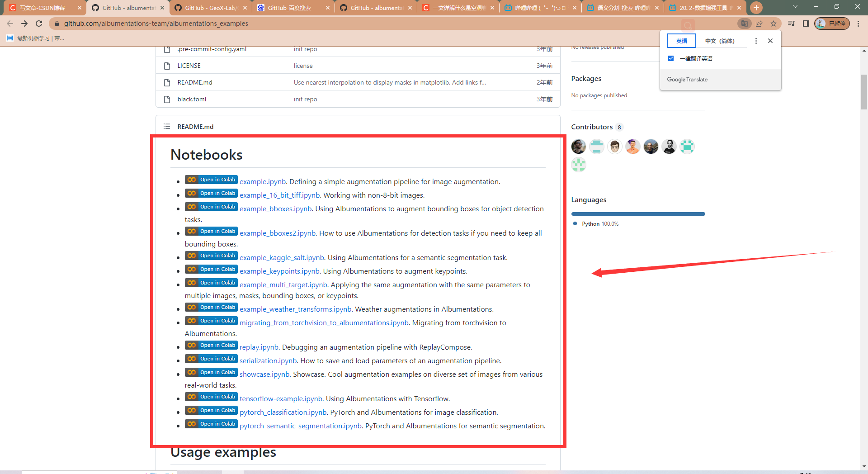868x474 pixels.
Task: Go forward to next page
Action: 24,24
